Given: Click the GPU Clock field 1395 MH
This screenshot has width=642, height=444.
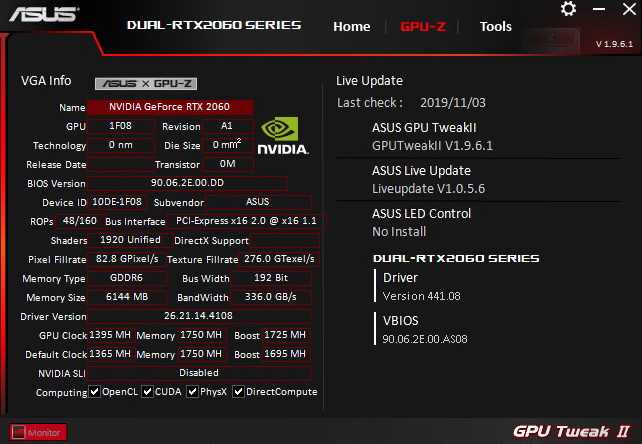Looking at the screenshot, I should (x=111, y=335).
